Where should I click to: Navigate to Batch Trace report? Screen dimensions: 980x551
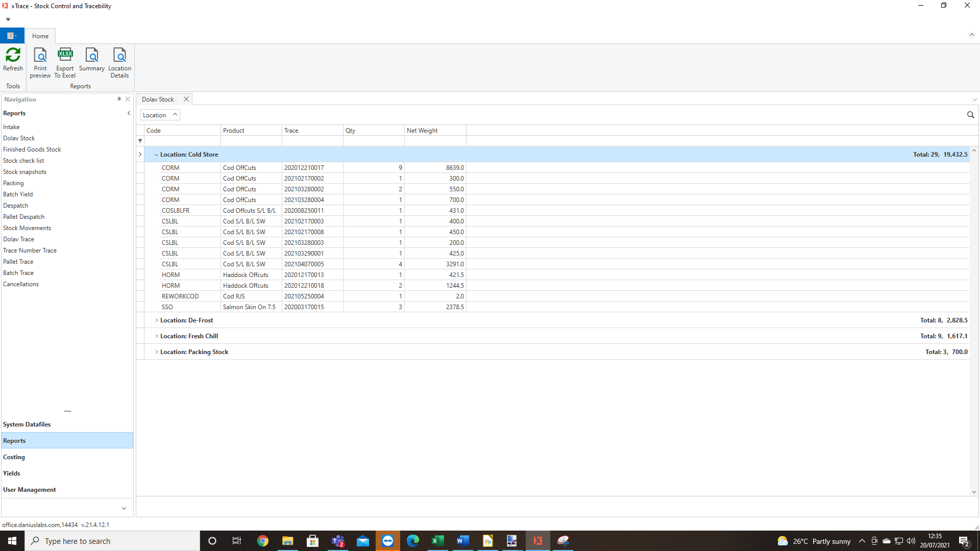coord(19,272)
